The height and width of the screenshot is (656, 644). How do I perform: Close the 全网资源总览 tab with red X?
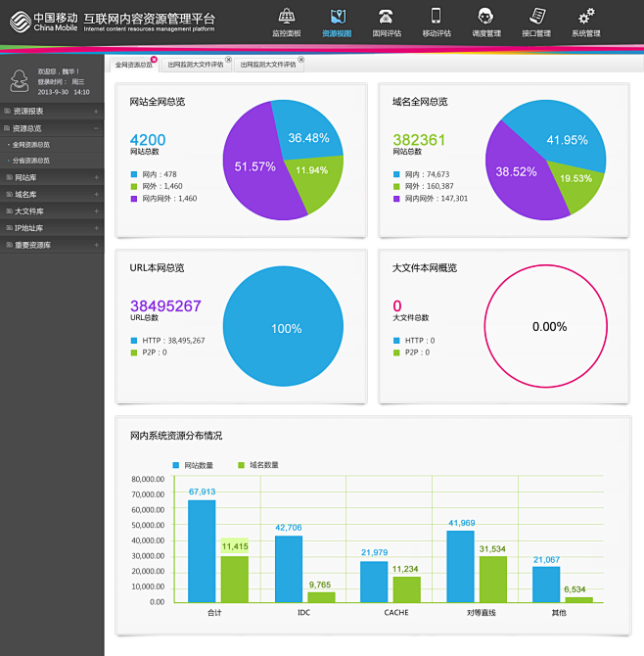tap(154, 60)
